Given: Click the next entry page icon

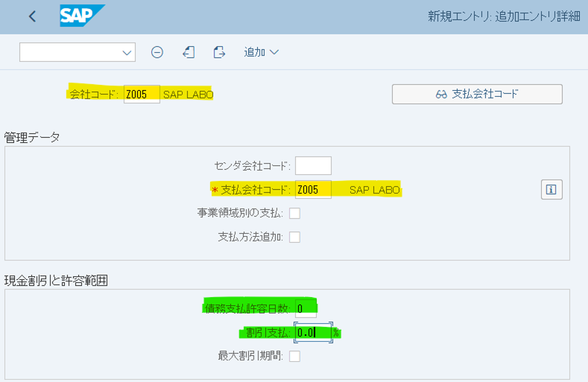Looking at the screenshot, I should pos(219,52).
